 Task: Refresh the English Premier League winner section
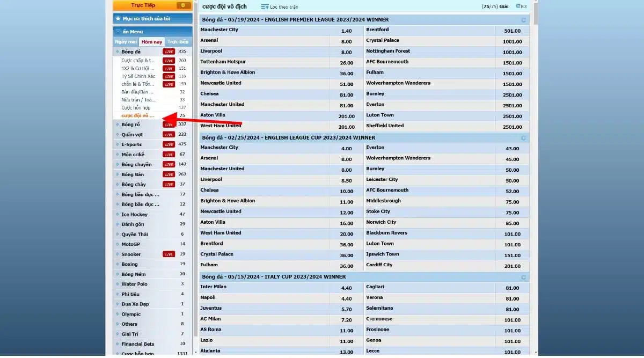[x=523, y=20]
